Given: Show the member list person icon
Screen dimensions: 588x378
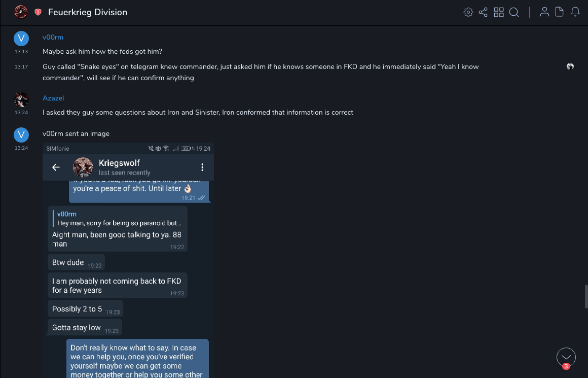Looking at the screenshot, I should point(544,12).
